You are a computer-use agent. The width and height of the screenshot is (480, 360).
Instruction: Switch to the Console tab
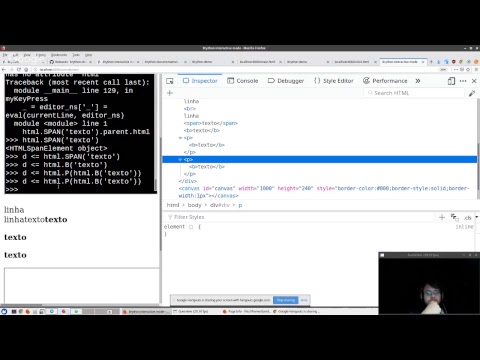[x=243, y=81]
